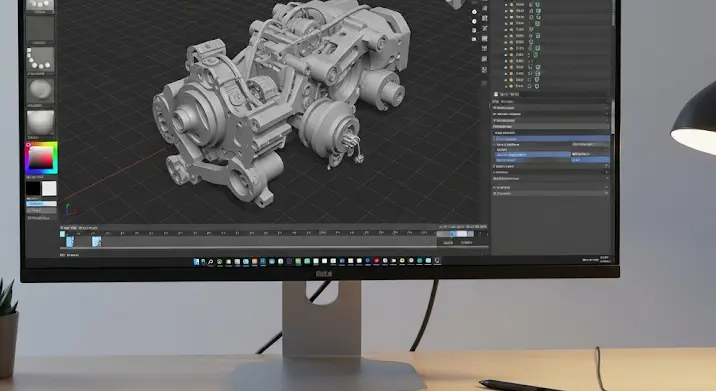Pick a color in the square color picker

[42, 158]
